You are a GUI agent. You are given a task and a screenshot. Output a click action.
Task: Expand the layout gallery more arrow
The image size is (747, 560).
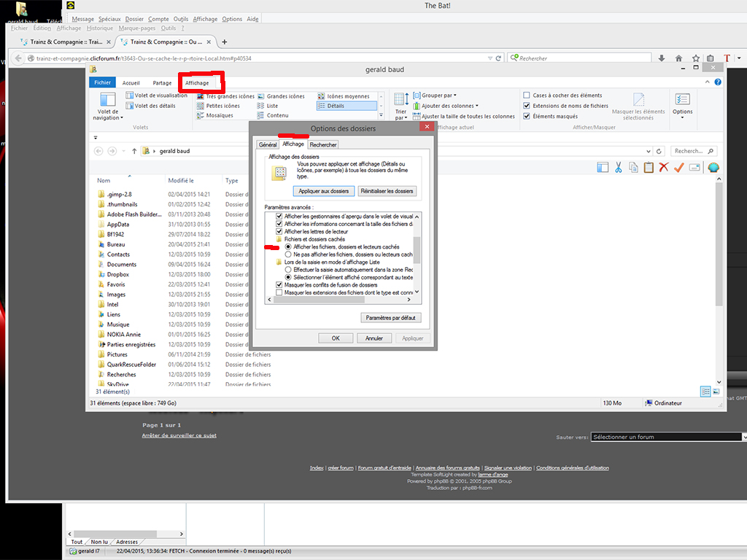click(x=381, y=115)
